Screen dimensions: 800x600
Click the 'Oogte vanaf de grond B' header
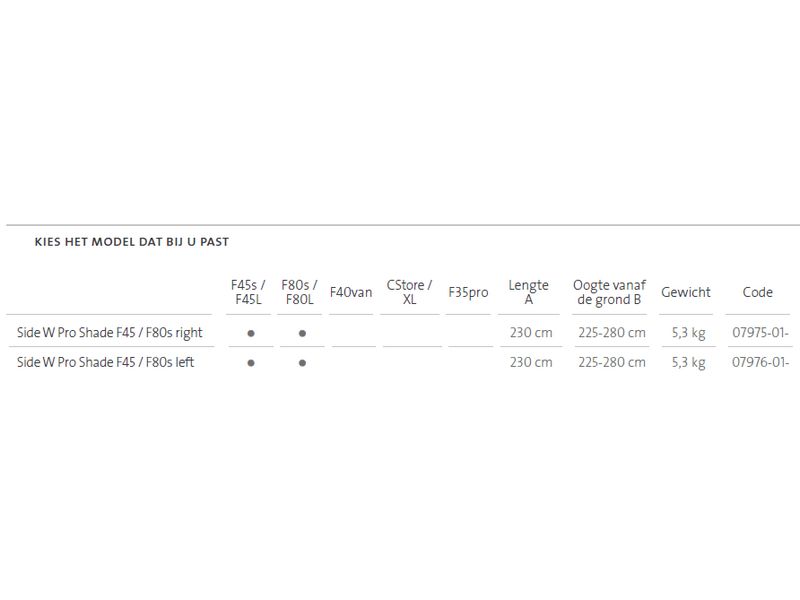[x=610, y=292]
